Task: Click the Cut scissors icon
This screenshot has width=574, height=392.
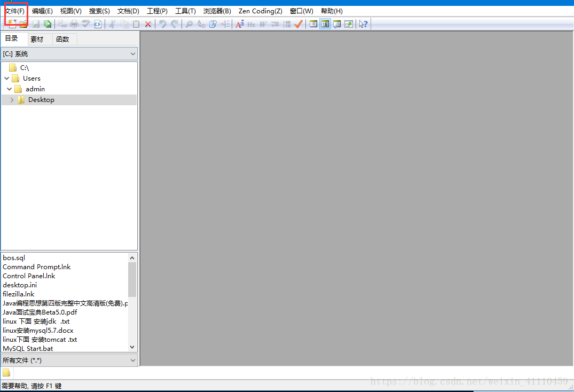Action: (113, 24)
